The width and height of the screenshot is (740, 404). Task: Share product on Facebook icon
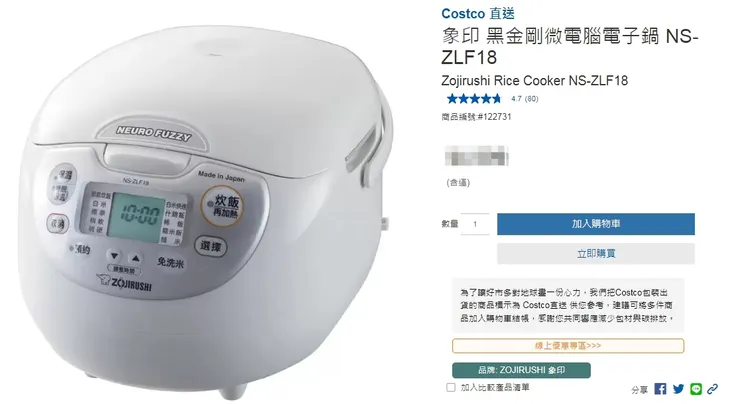660,389
